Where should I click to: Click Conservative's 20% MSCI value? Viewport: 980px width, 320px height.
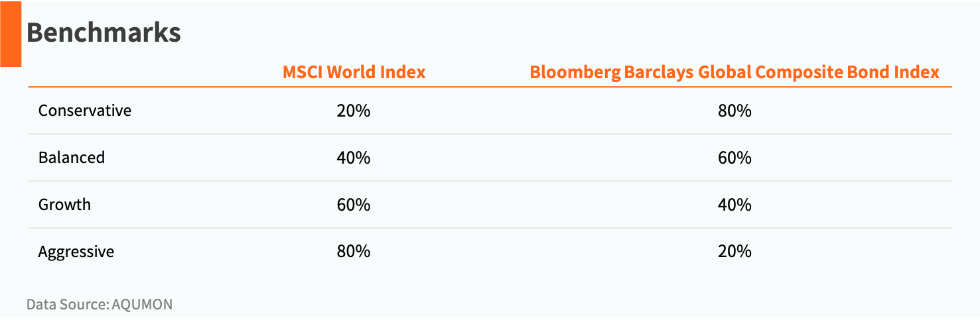coord(354,110)
